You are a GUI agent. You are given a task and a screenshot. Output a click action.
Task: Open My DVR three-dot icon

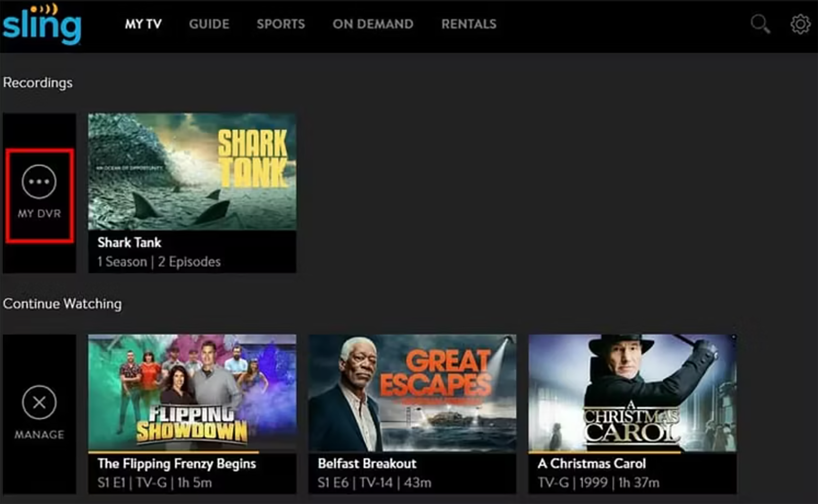point(39,182)
